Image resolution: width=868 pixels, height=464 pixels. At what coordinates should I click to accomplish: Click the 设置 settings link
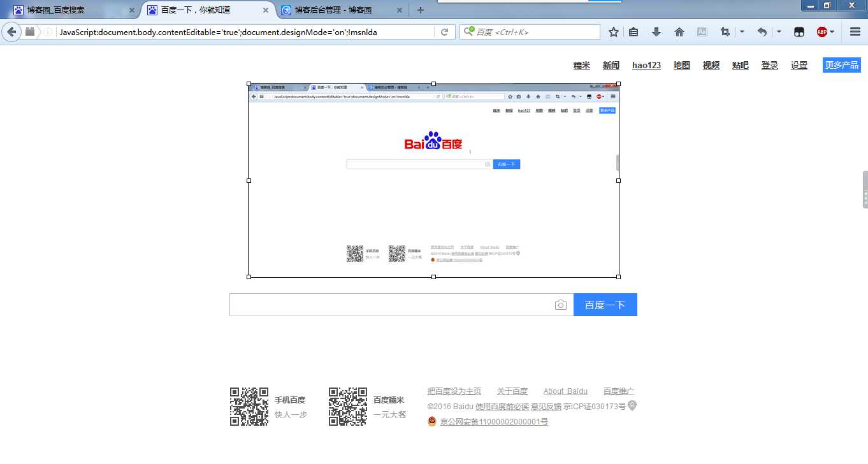tap(799, 65)
